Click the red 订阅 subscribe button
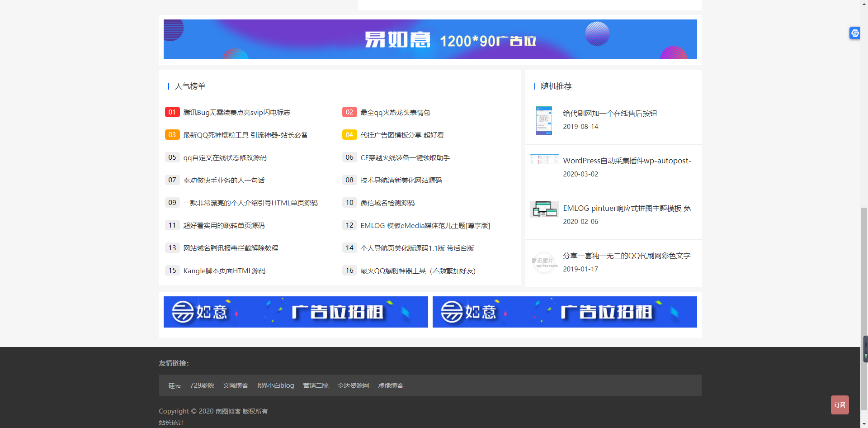 coord(840,404)
